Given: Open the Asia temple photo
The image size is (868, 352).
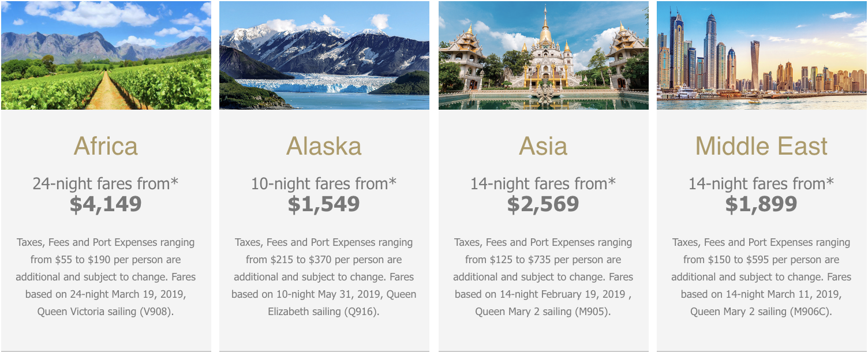Looking at the screenshot, I should (x=543, y=55).
